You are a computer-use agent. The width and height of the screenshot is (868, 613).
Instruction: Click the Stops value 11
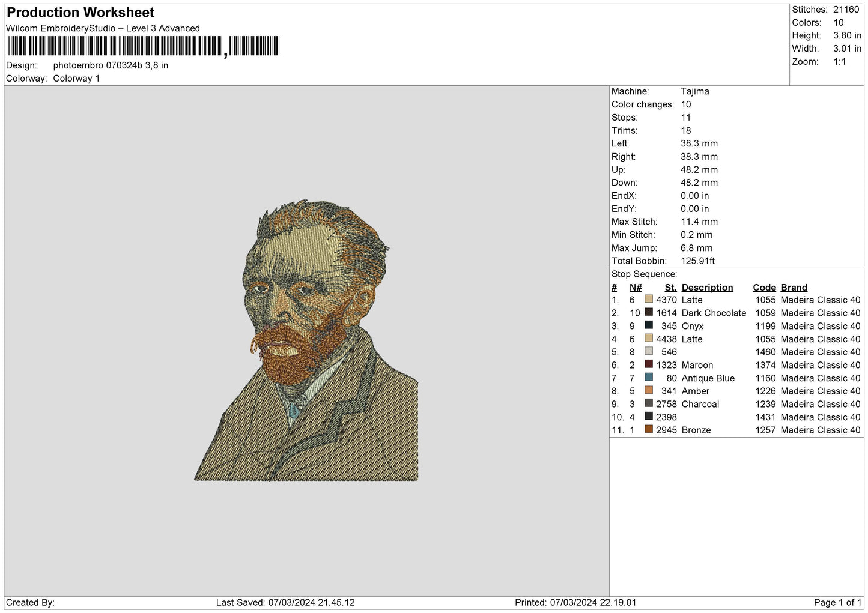[685, 118]
